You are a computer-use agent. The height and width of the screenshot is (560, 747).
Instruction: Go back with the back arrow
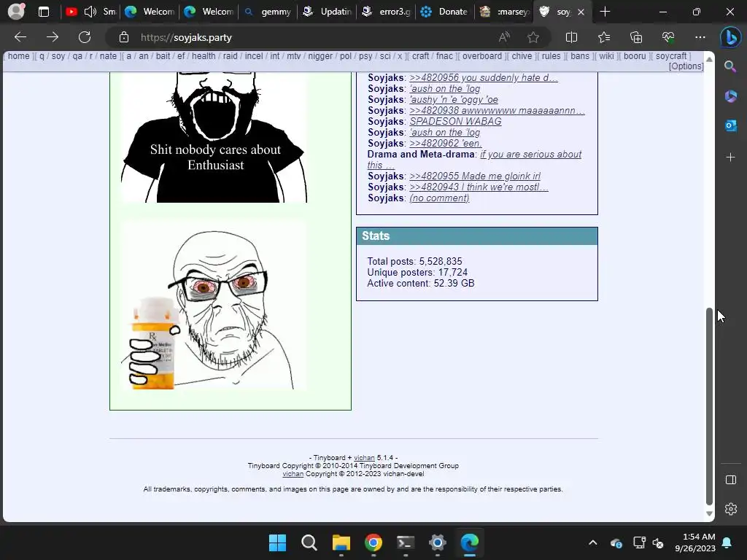20,37
